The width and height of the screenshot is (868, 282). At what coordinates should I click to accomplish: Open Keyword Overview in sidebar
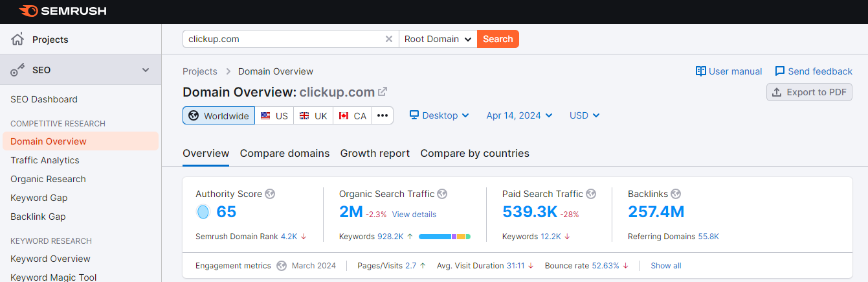pyautogui.click(x=50, y=259)
